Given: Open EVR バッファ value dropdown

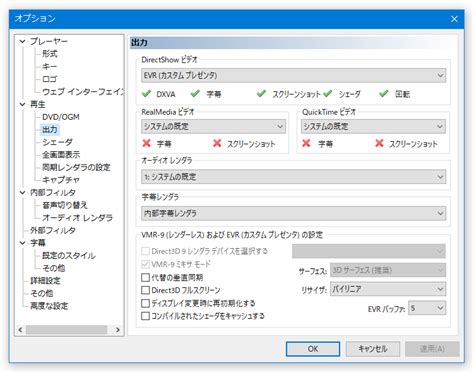Looking at the screenshot, I should [427, 308].
